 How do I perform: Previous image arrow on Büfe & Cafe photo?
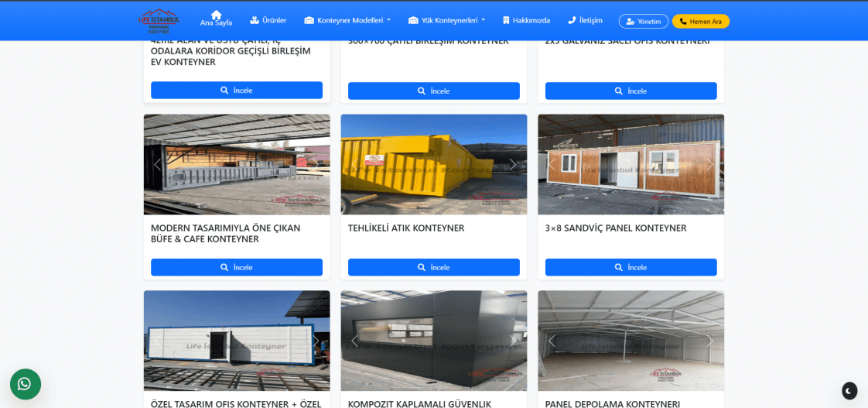pyautogui.click(x=158, y=165)
